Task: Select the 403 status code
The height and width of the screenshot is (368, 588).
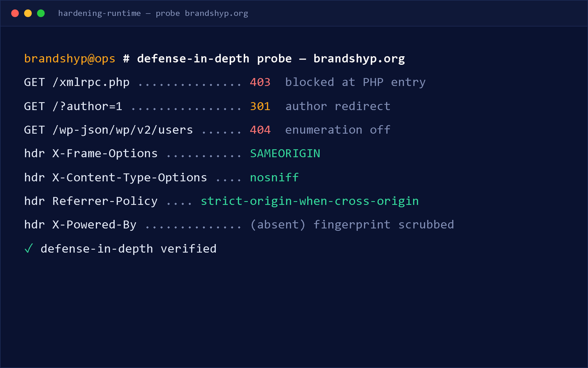Action: pos(260,82)
